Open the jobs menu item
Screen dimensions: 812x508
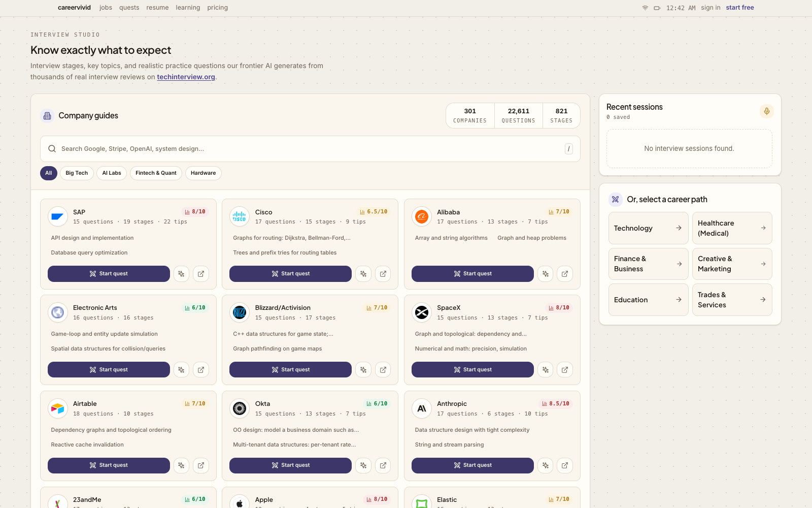(106, 8)
